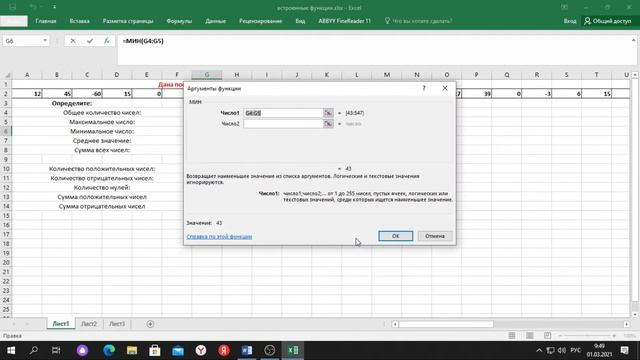Open the Вставка ribbon tab

(x=80, y=21)
